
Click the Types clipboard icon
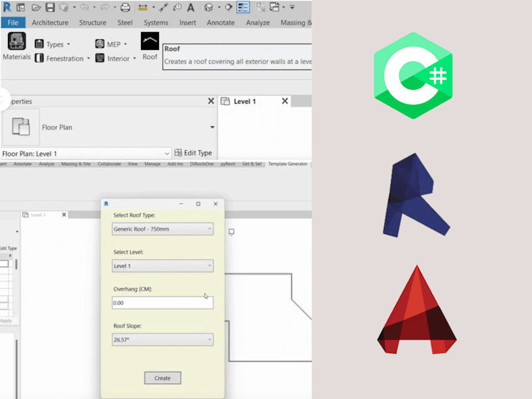click(x=39, y=44)
